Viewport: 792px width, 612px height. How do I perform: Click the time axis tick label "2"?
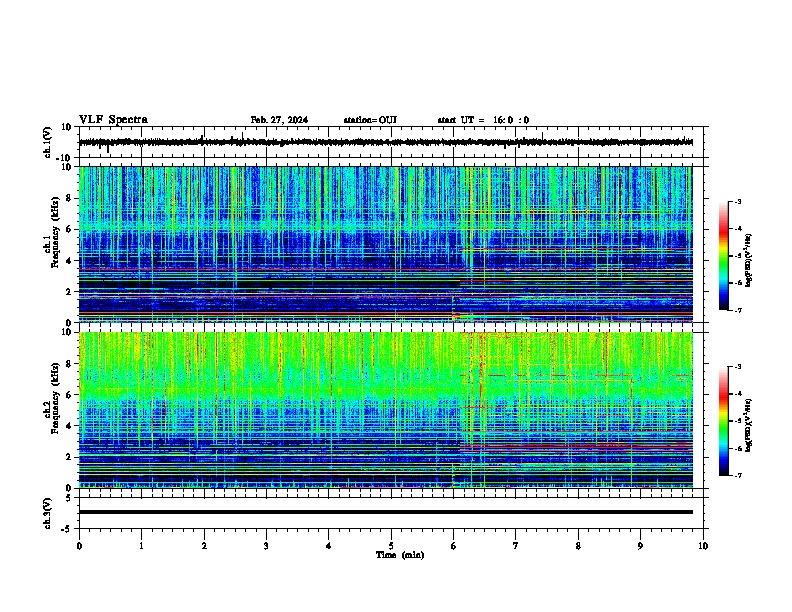204,546
